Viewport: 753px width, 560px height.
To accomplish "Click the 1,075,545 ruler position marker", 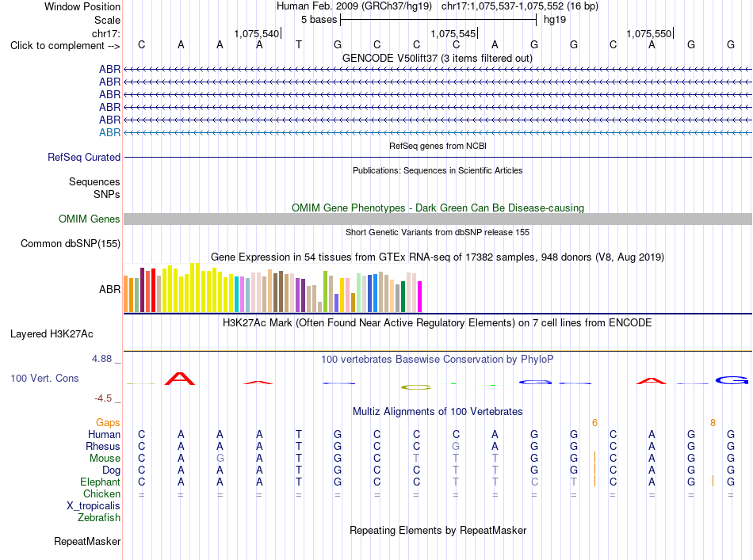I will pyautogui.click(x=454, y=33).
